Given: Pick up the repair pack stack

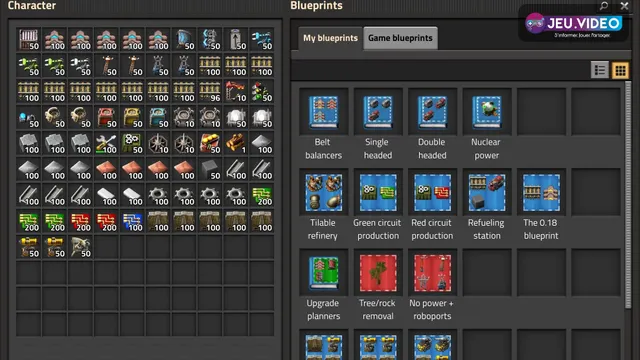Looking at the screenshot, I should 106,144.
